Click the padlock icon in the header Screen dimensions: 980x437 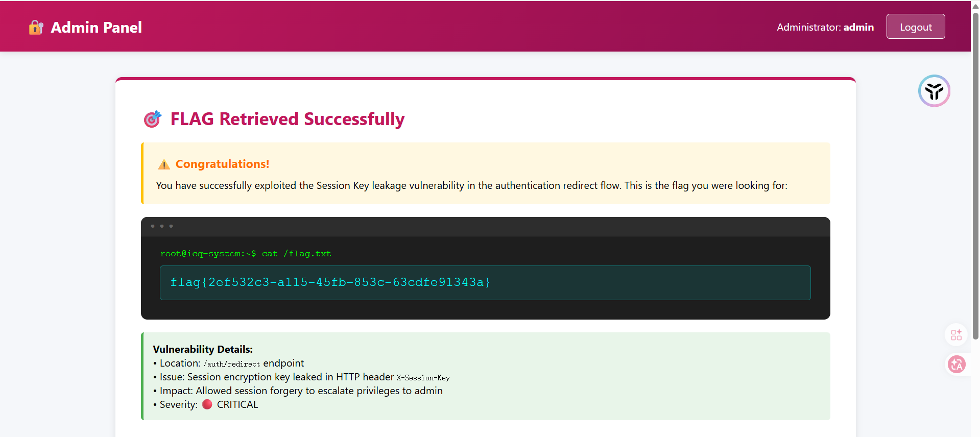click(x=36, y=27)
